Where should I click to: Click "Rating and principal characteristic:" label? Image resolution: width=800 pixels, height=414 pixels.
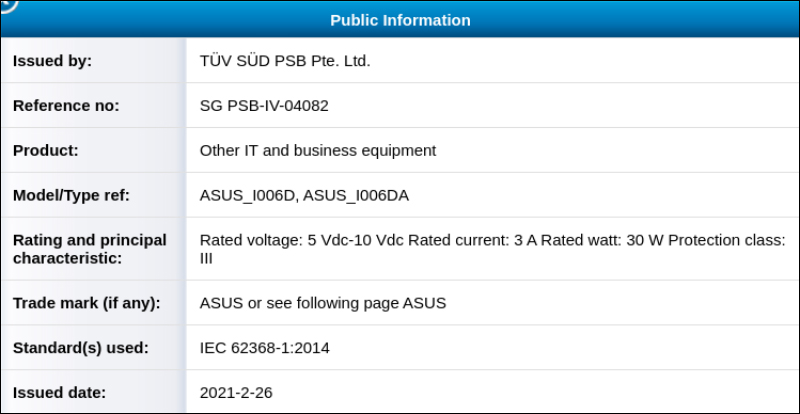click(x=90, y=249)
